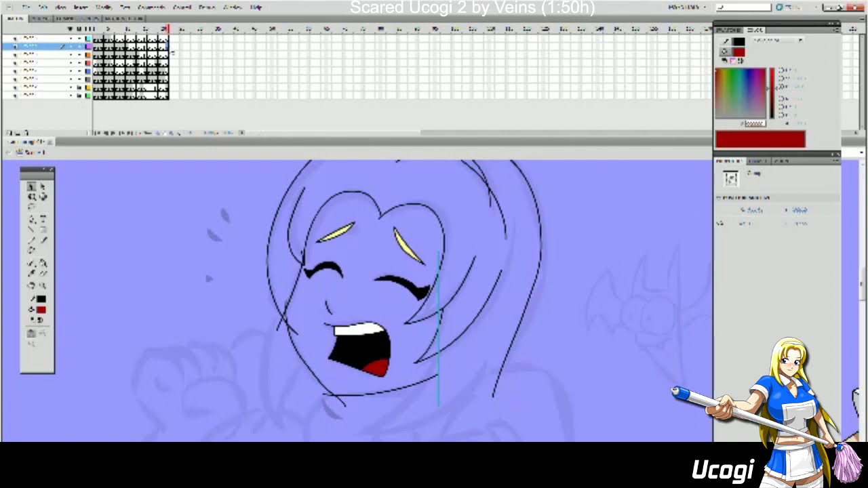
Task: Unlock the green-marked bottom layer's padlock
Action: [x=79, y=96]
